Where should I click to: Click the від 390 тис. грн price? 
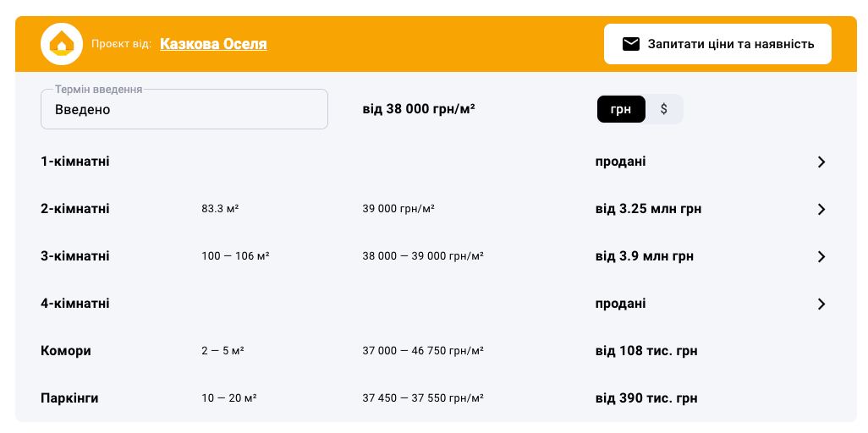646,398
